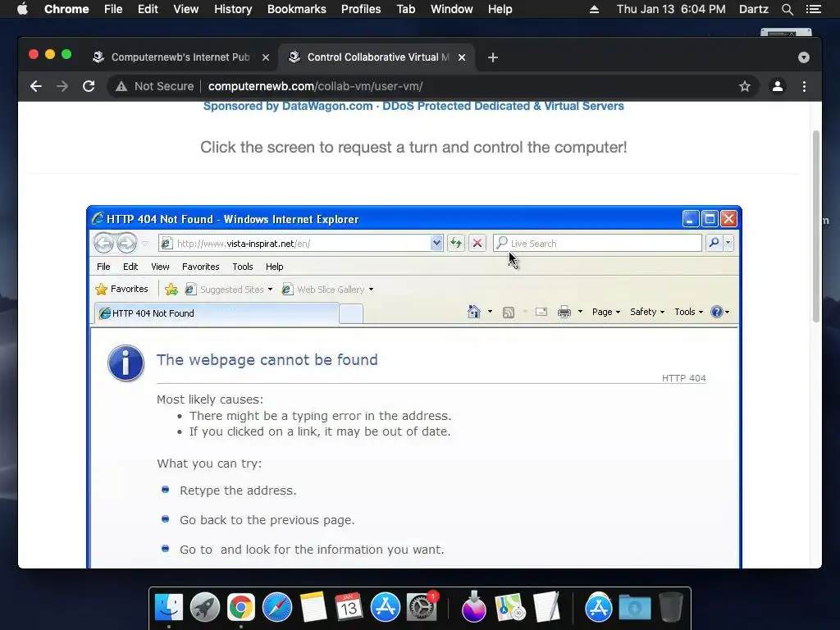Screen dimensions: 840x630
Task: Open Launchpad from the Dock
Action: (x=204, y=608)
